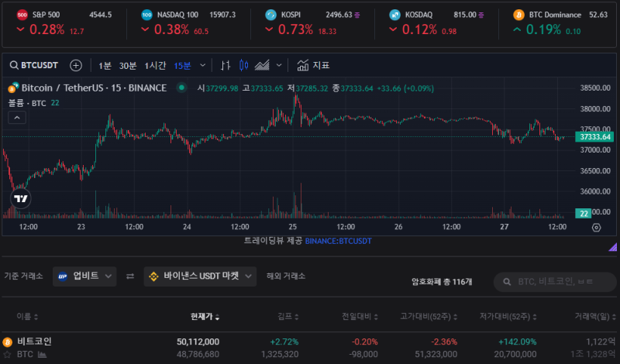Sort the table by 김프
Image resolution: width=620 pixels, height=364 pixels.
tap(288, 317)
